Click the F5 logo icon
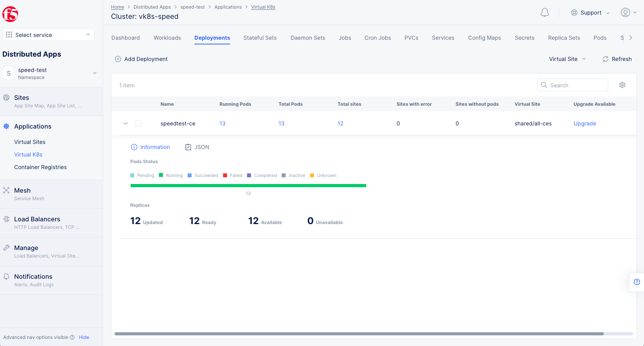This screenshot has width=644, height=346. pyautogui.click(x=10, y=15)
